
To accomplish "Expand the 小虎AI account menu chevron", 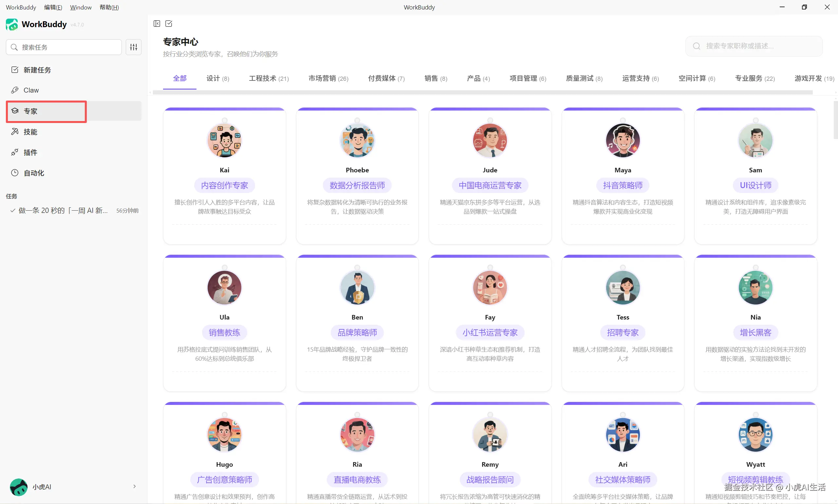I will pos(135,486).
